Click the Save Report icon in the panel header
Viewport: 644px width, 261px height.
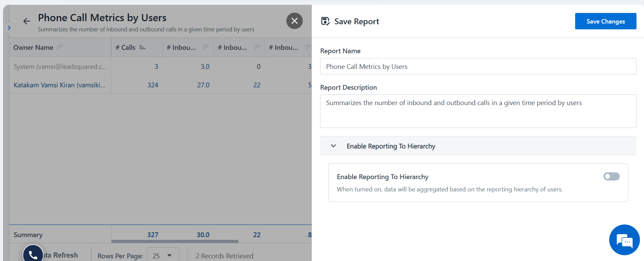pyautogui.click(x=325, y=21)
